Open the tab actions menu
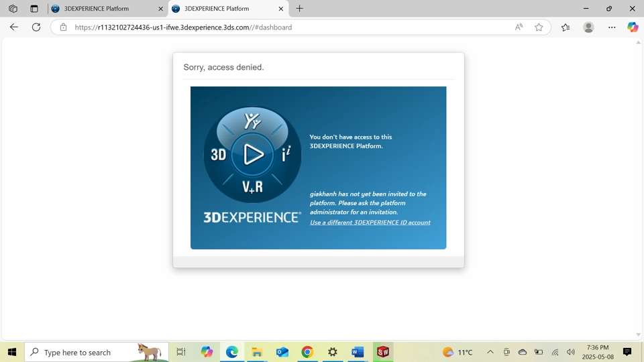The height and width of the screenshot is (362, 644). [34, 8]
